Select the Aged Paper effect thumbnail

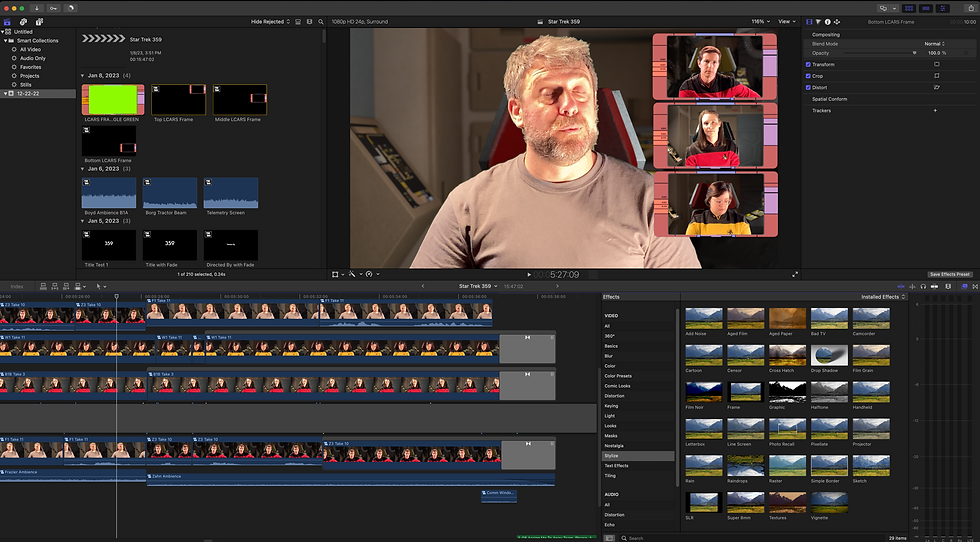788,318
